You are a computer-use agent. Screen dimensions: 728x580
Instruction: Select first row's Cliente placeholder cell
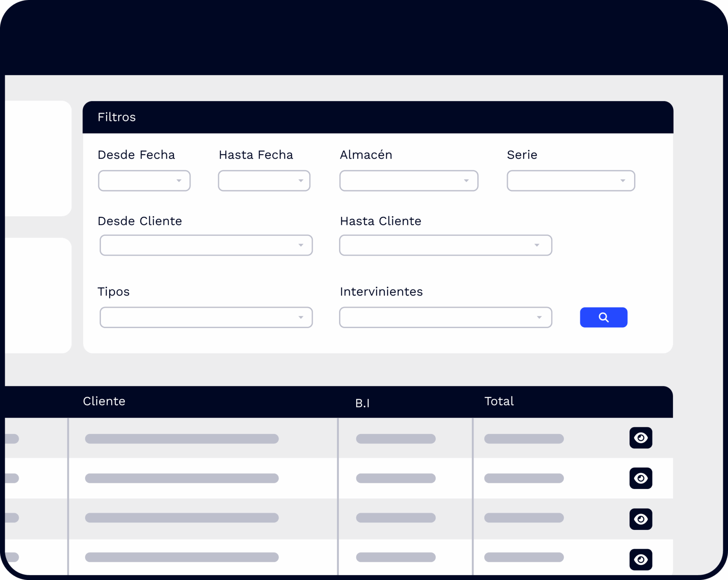(182, 439)
